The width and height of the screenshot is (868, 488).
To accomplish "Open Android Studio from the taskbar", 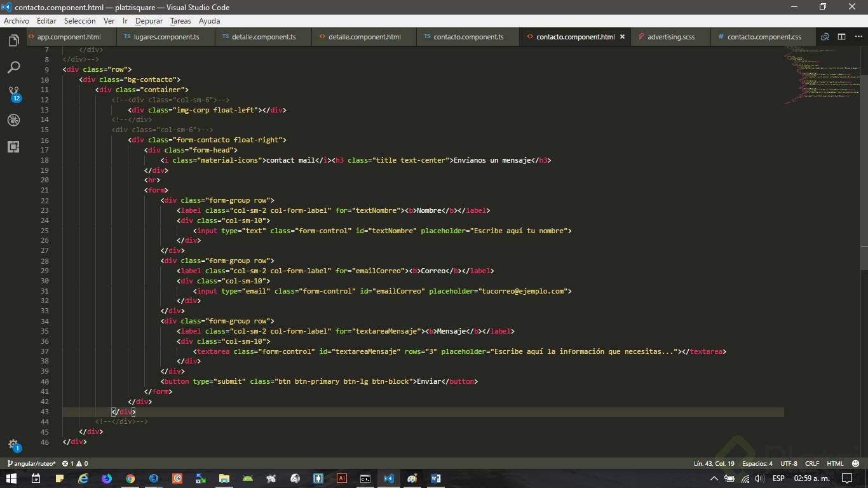I will (x=247, y=478).
